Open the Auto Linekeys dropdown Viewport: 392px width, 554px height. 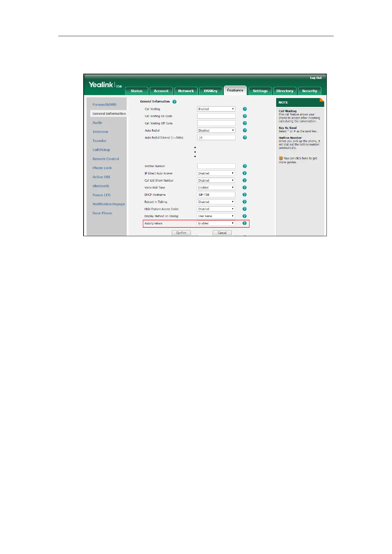click(x=216, y=223)
